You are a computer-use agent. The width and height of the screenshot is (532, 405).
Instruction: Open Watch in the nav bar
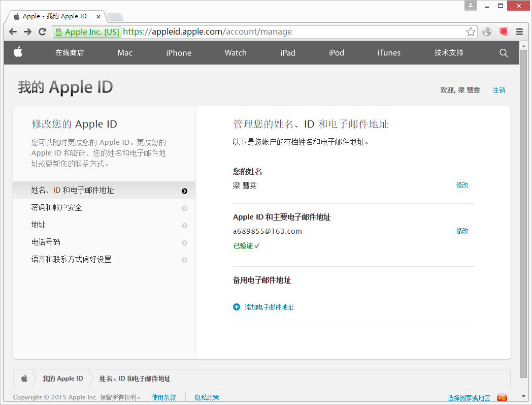click(x=236, y=53)
